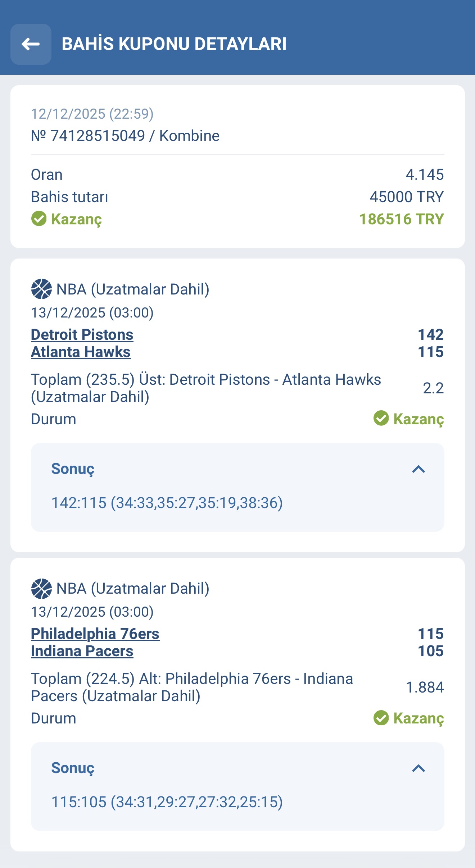This screenshot has width=475, height=868.
Task: Tap Kazanç status checkmark for Pistons bet
Action: (381, 419)
